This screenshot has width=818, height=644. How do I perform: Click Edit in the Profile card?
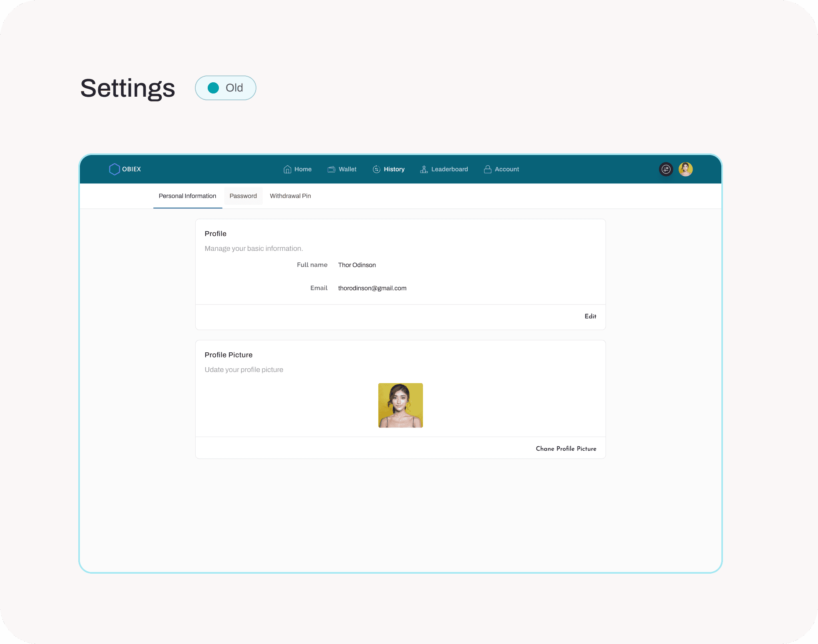pyautogui.click(x=590, y=316)
